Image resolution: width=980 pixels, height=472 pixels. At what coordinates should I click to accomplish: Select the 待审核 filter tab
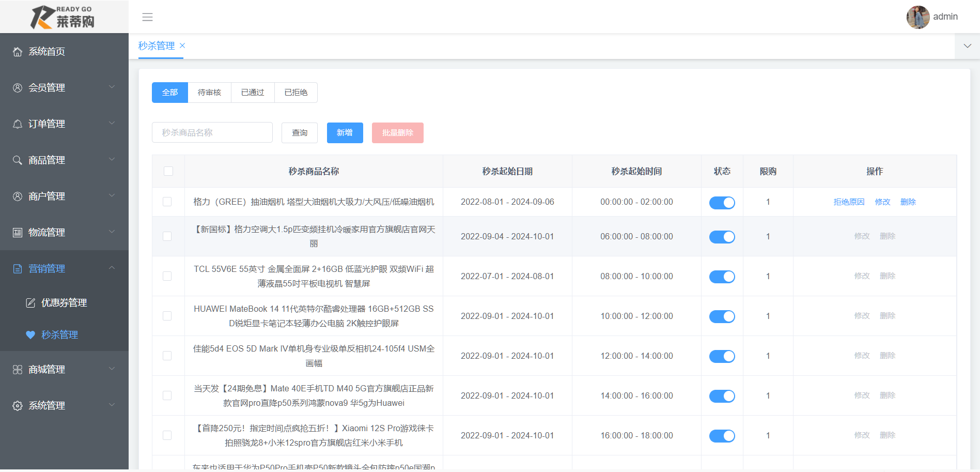[209, 93]
